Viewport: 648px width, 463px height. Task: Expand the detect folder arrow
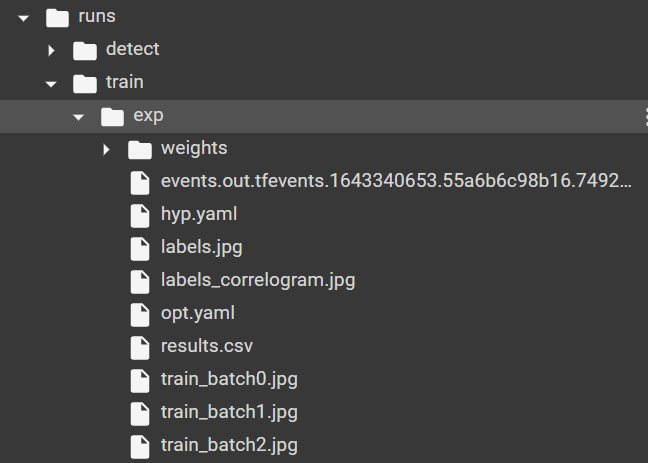[x=51, y=50]
